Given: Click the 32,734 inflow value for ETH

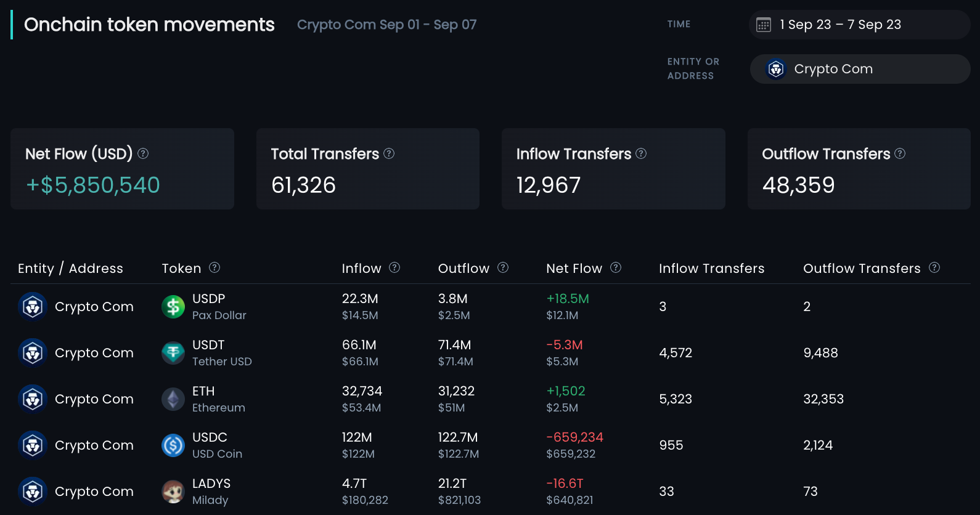Looking at the screenshot, I should (x=362, y=391).
